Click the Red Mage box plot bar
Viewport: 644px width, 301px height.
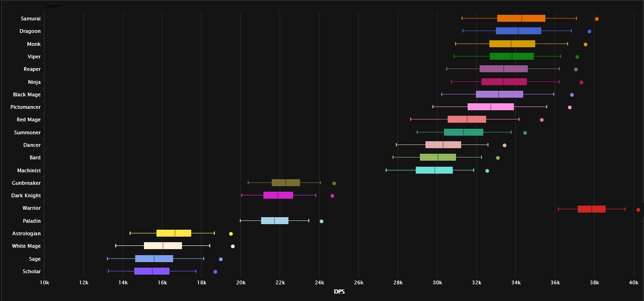pos(467,119)
